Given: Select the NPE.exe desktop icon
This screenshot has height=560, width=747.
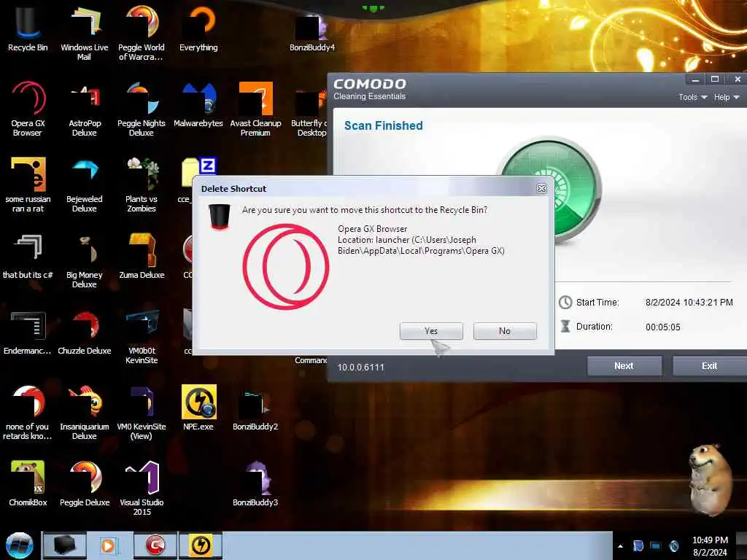Looking at the screenshot, I should point(198,408).
